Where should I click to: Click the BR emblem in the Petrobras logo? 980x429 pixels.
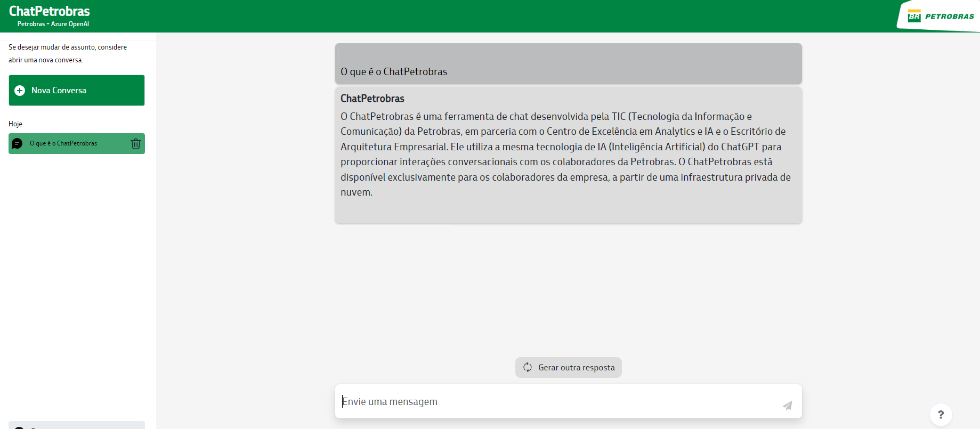pos(914,16)
